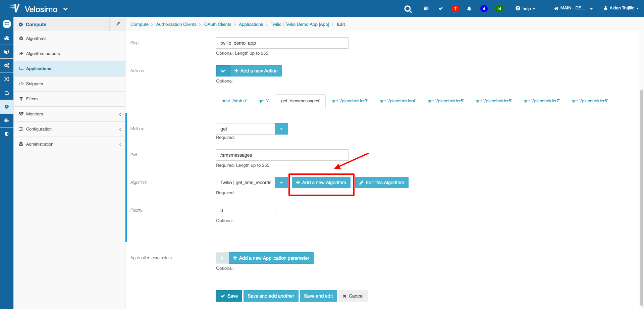644x309 pixels.
Task: Open the shuffle arrows sidebar icon
Action: [7, 79]
